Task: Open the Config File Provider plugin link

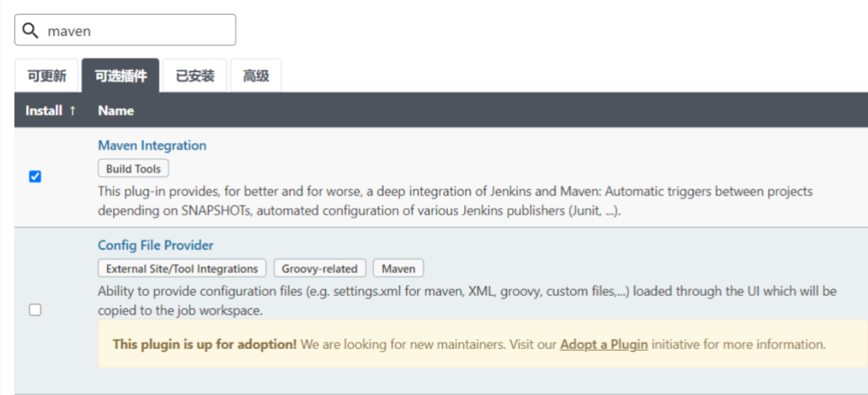Action: (155, 245)
